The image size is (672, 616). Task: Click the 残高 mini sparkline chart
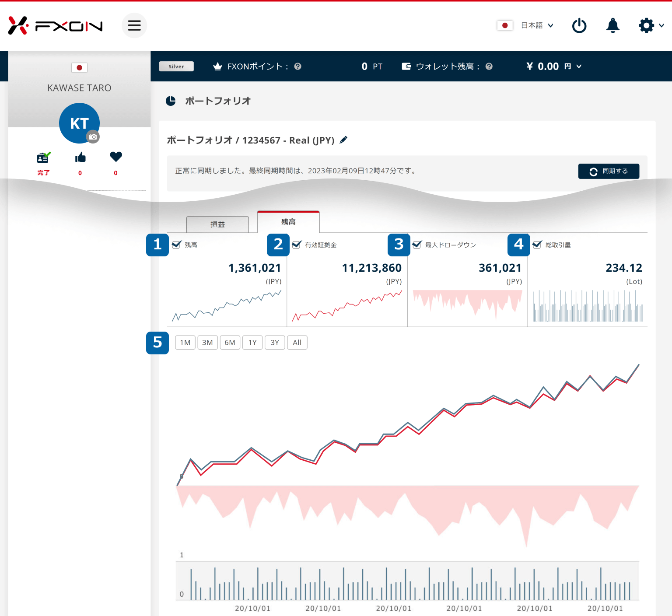tap(227, 305)
